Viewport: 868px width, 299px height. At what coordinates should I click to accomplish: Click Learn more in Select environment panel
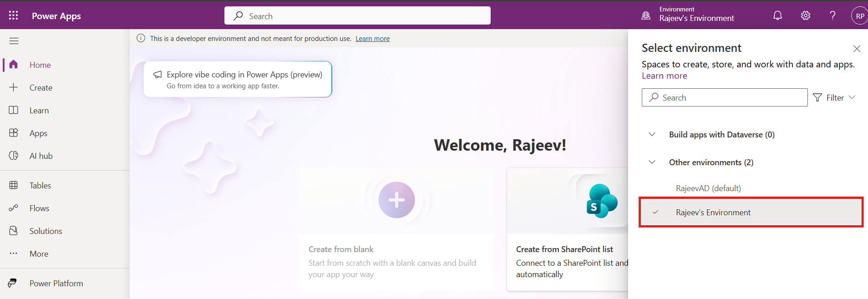(x=665, y=76)
